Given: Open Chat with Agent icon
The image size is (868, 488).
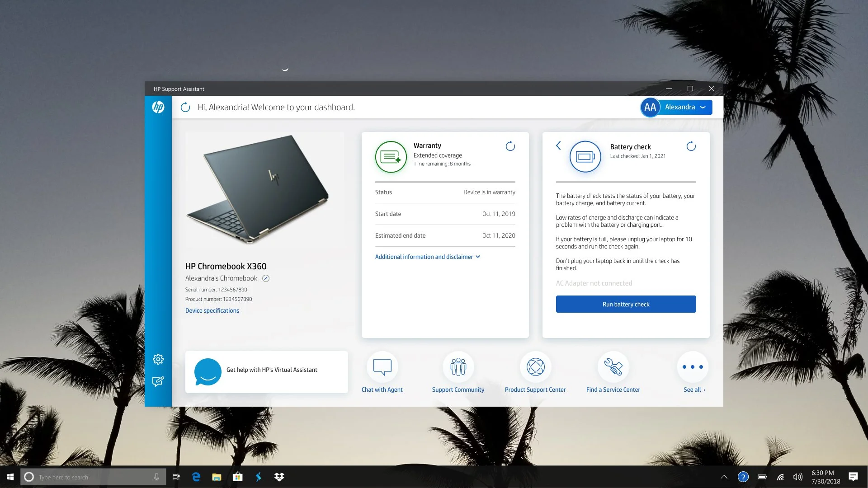Looking at the screenshot, I should (382, 367).
